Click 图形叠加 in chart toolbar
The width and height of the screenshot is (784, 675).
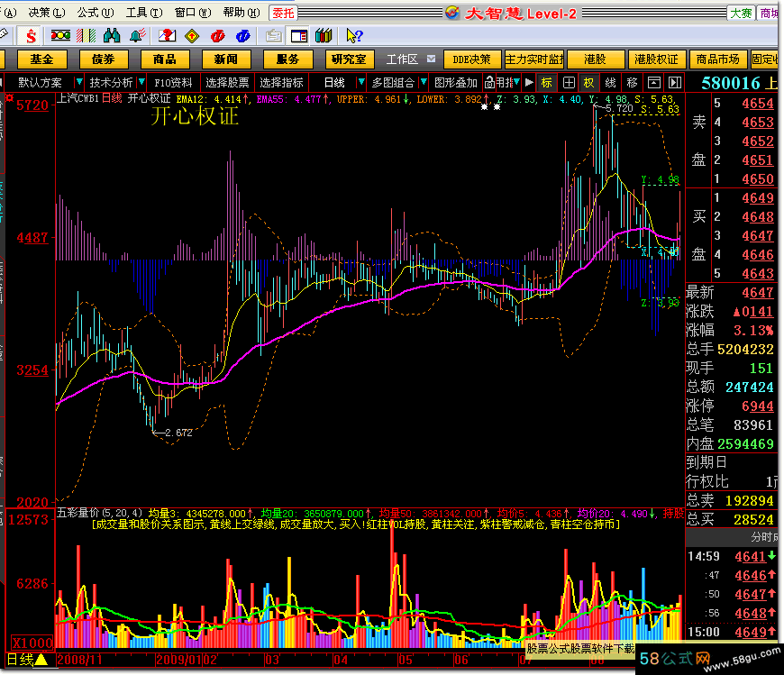click(x=456, y=82)
